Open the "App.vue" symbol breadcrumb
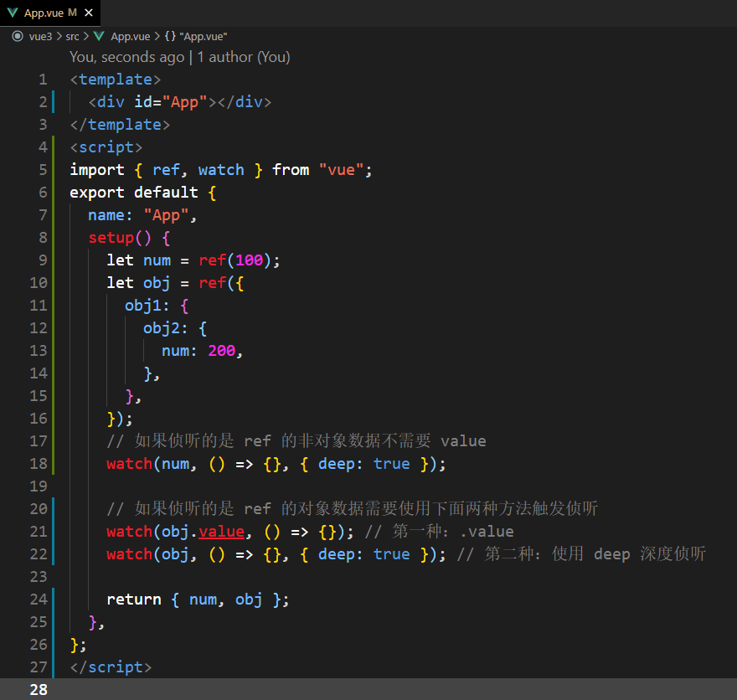This screenshot has width=737, height=700. coord(204,36)
